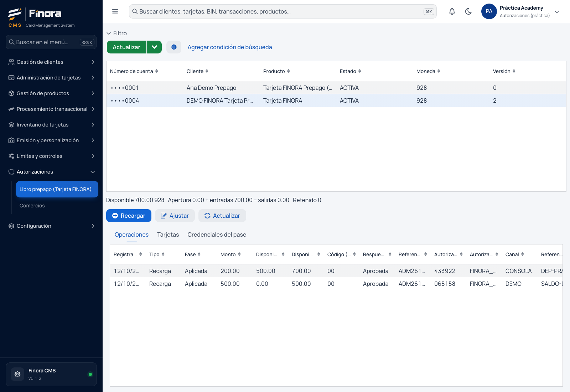The image size is (570, 392).
Task: Click the Inventario de tarjetas layers icon
Action: 11,125
